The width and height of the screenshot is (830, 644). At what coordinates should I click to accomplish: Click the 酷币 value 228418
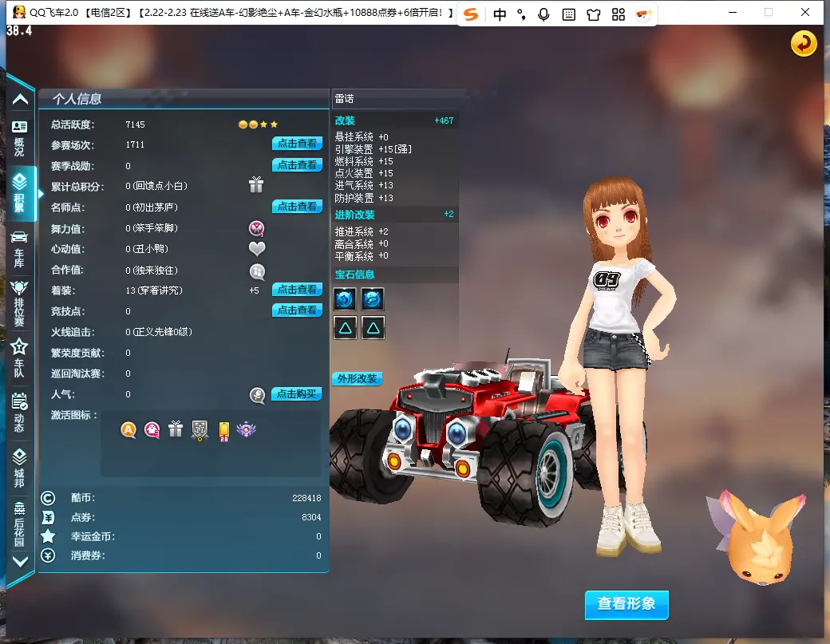[306, 498]
